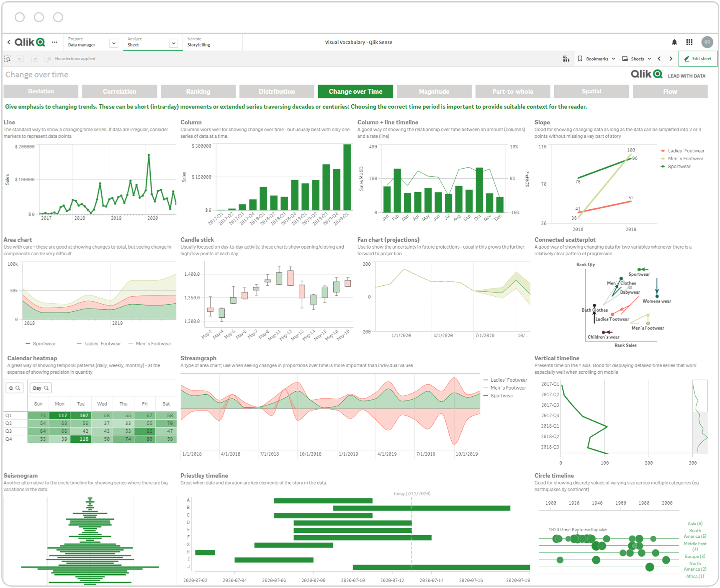Click the Asia (6) label in Circle timeline
Image resolution: width=720 pixels, height=588 pixels.
pyautogui.click(x=695, y=524)
